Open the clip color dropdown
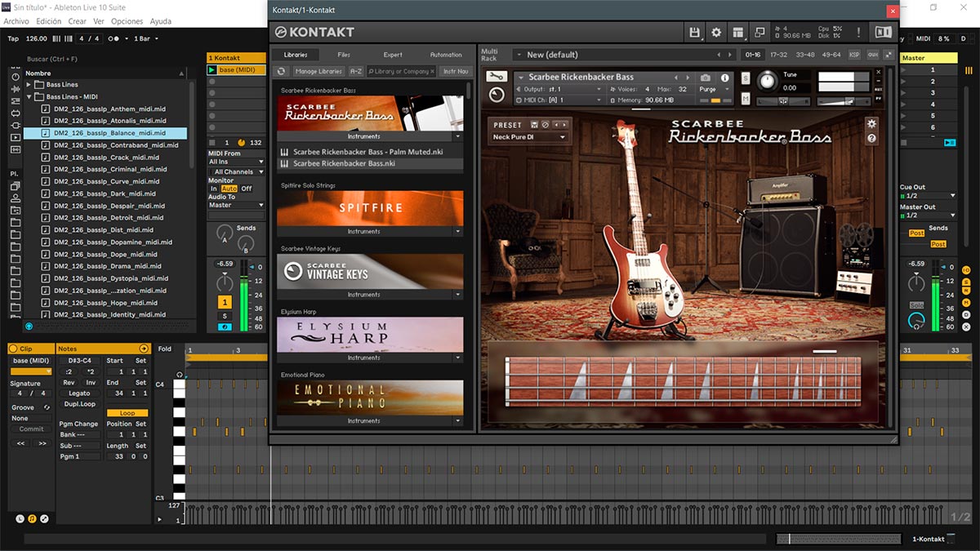This screenshot has height=551, width=980. (x=31, y=371)
